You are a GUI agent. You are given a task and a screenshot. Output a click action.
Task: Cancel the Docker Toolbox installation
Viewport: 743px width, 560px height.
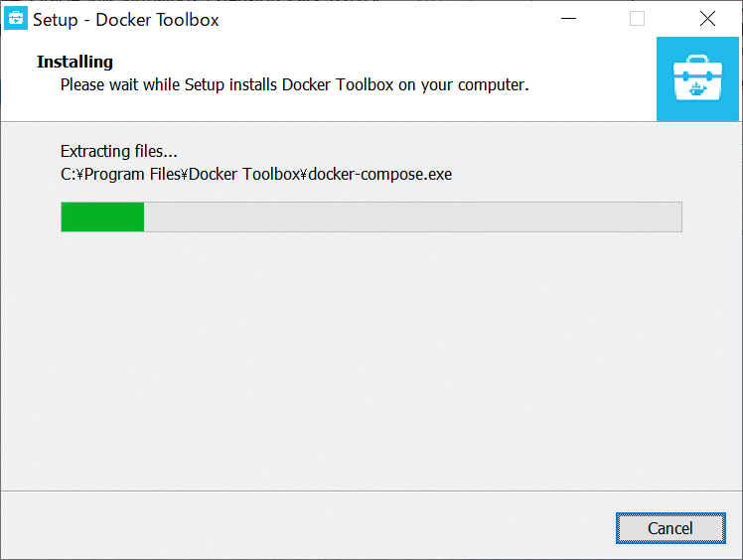(669, 528)
